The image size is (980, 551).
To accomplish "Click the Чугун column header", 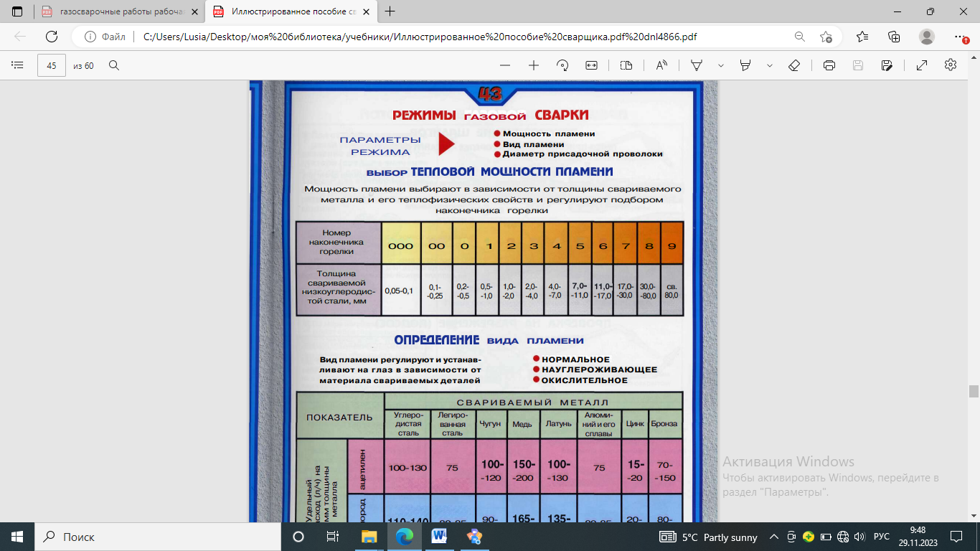I will coord(491,423).
